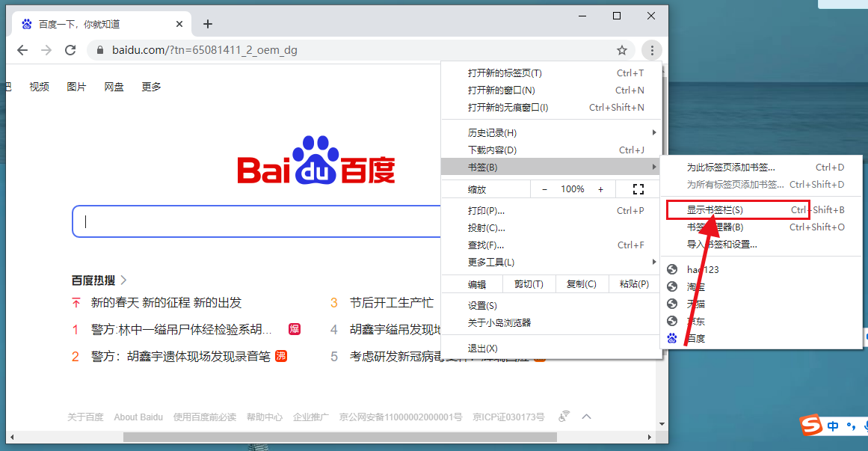This screenshot has width=868, height=451.
Task: Open a new incognito window 无痕窗口
Action: pyautogui.click(x=551, y=108)
